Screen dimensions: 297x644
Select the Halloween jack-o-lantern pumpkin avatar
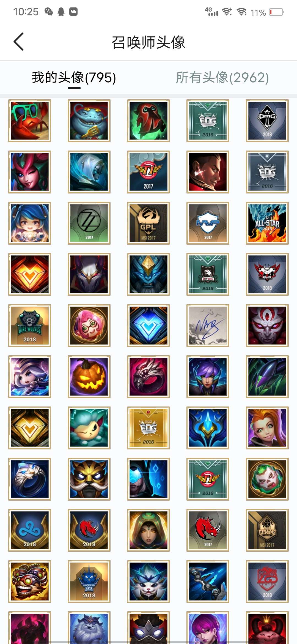[89, 377]
